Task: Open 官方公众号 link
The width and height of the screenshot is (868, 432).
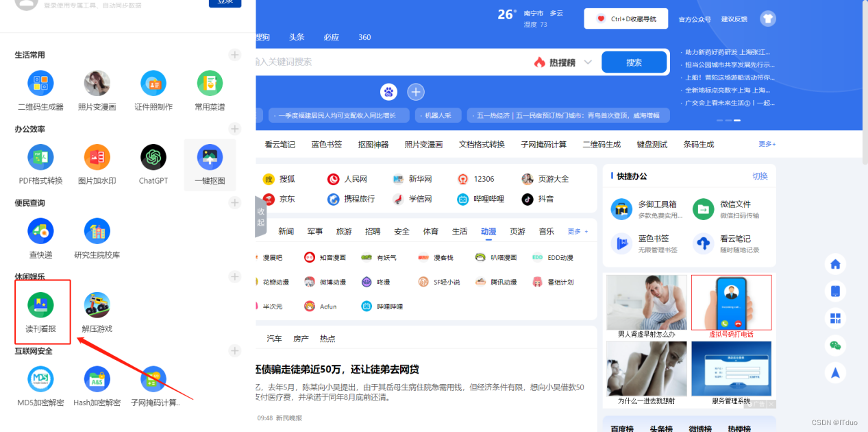Action: click(695, 19)
